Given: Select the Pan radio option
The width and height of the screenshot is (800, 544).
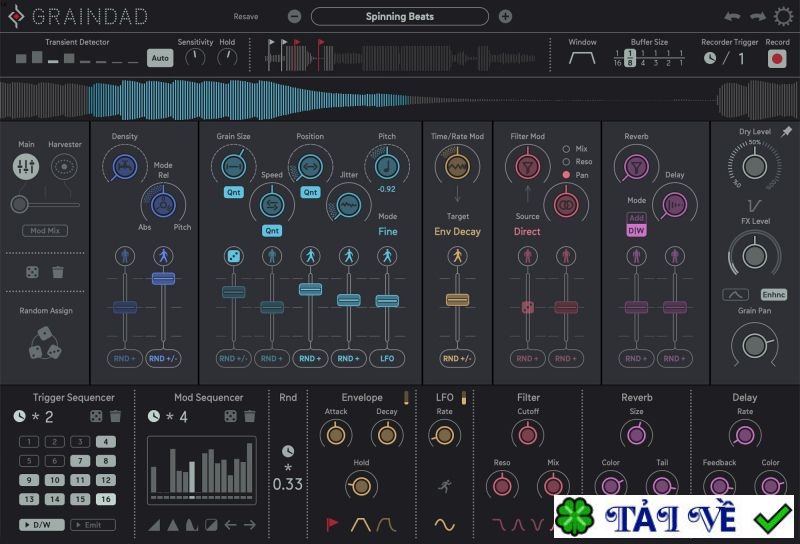Looking at the screenshot, I should (x=568, y=175).
